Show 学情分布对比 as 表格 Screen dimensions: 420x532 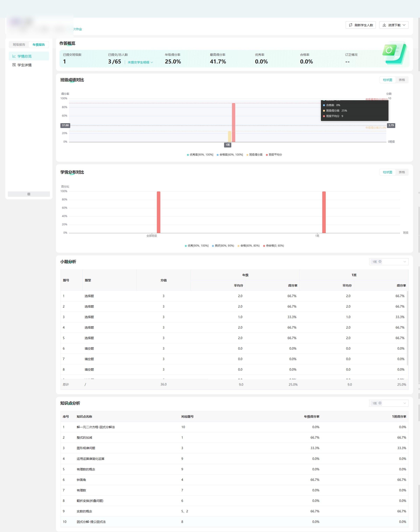coord(402,172)
